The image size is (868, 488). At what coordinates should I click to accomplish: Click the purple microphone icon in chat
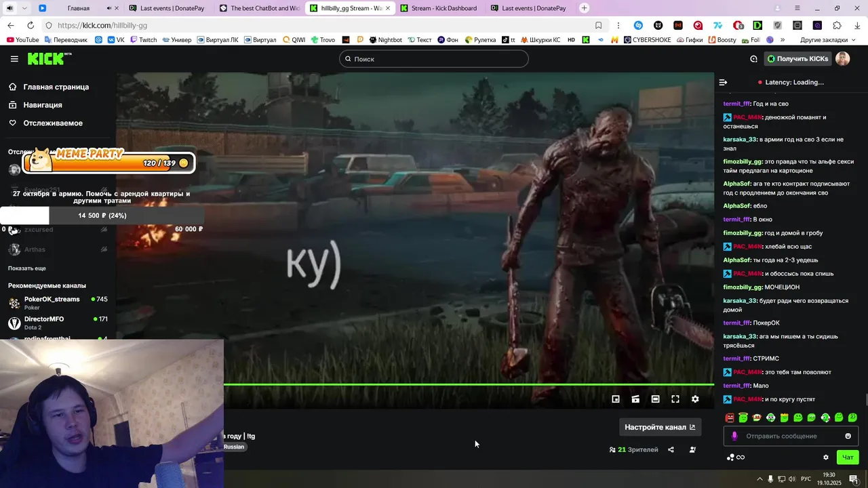coord(734,436)
